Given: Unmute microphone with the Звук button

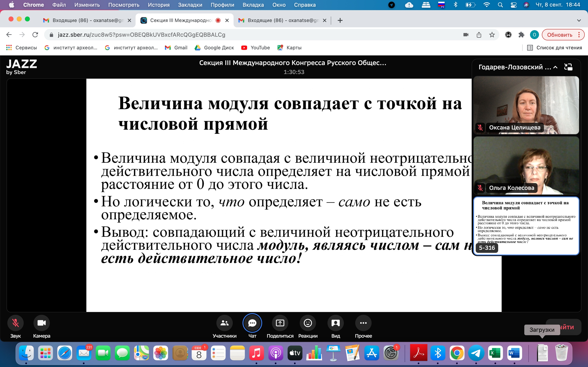Looking at the screenshot, I should (16, 323).
